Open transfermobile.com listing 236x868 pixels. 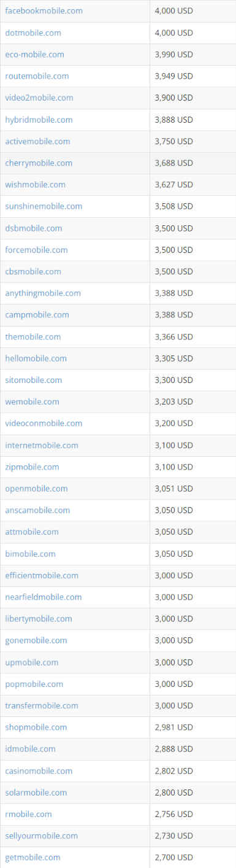[x=42, y=705]
